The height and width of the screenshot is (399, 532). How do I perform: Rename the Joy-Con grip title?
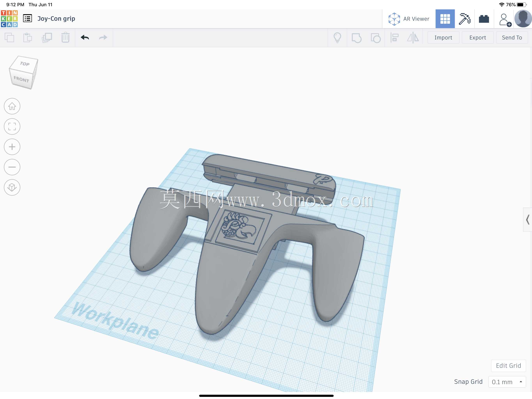(56, 19)
